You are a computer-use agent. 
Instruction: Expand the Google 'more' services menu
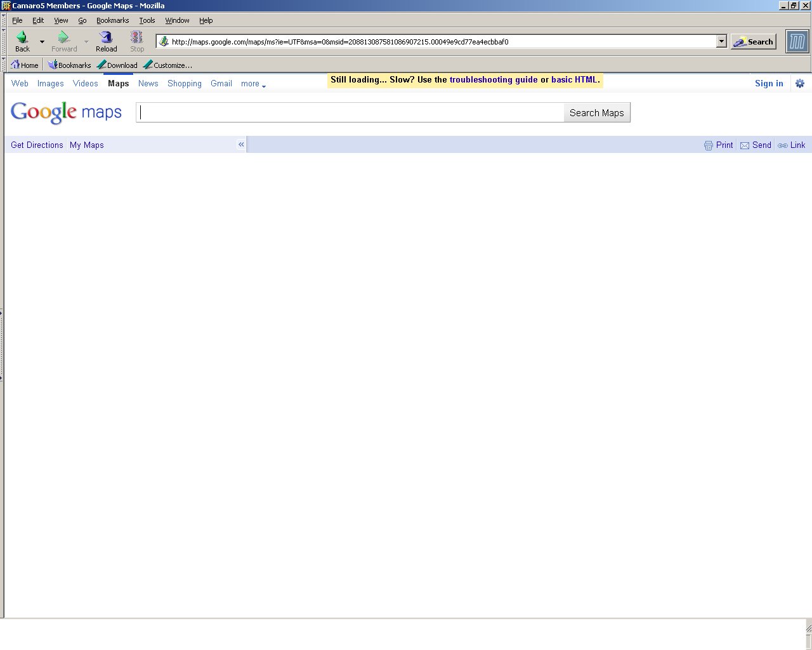click(253, 84)
